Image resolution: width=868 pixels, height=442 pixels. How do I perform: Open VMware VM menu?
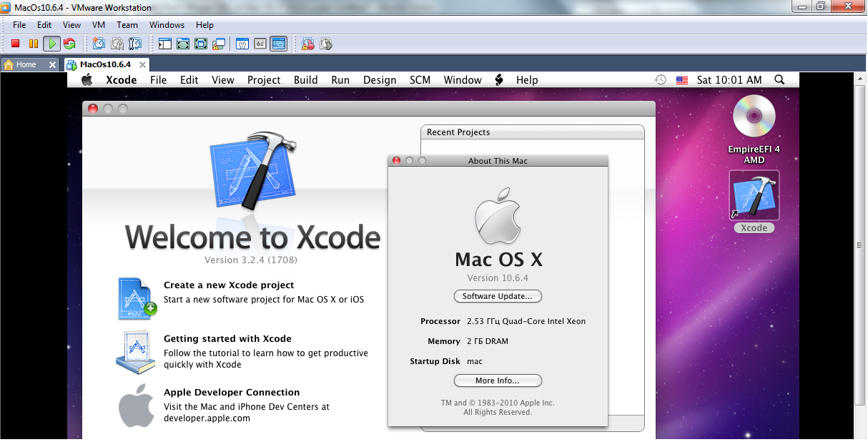[99, 24]
